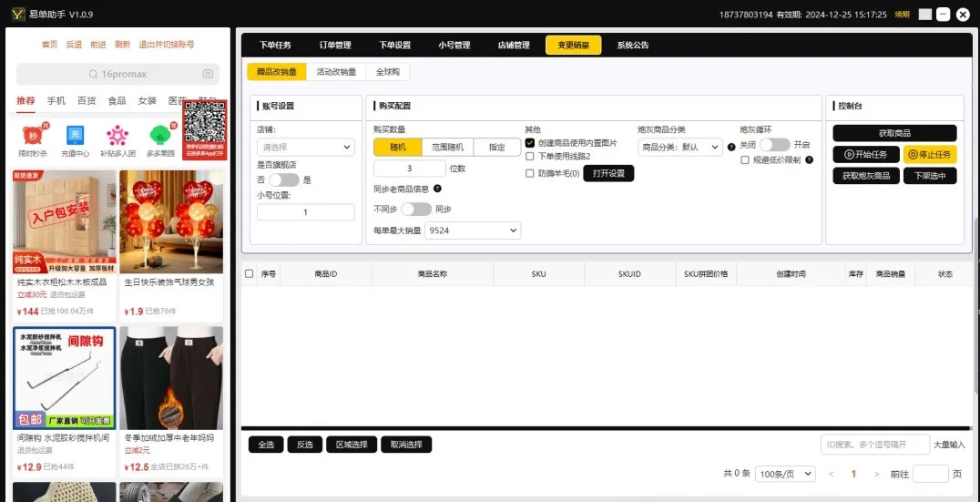Select the 活动改销量 sub-tab
Screen dimensions: 980x502
tap(336, 72)
